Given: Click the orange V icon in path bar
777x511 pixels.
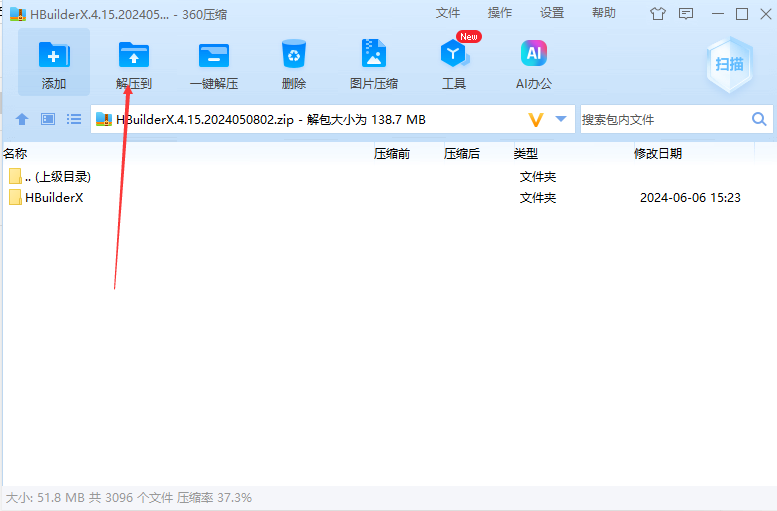Looking at the screenshot, I should (x=536, y=119).
